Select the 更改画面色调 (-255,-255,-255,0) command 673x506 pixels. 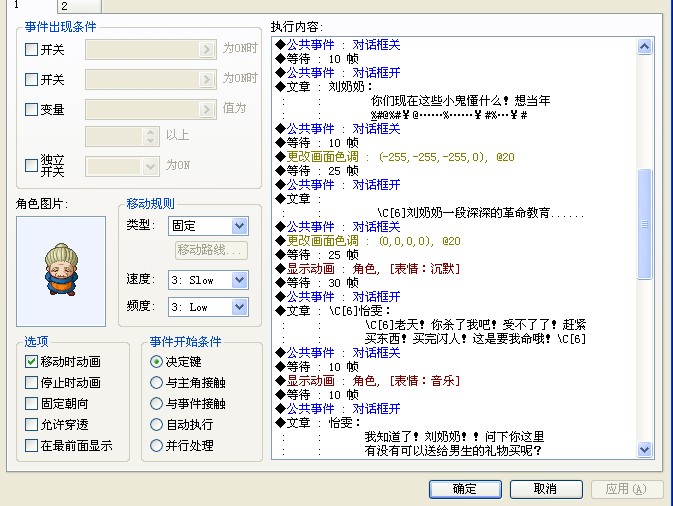[394, 157]
